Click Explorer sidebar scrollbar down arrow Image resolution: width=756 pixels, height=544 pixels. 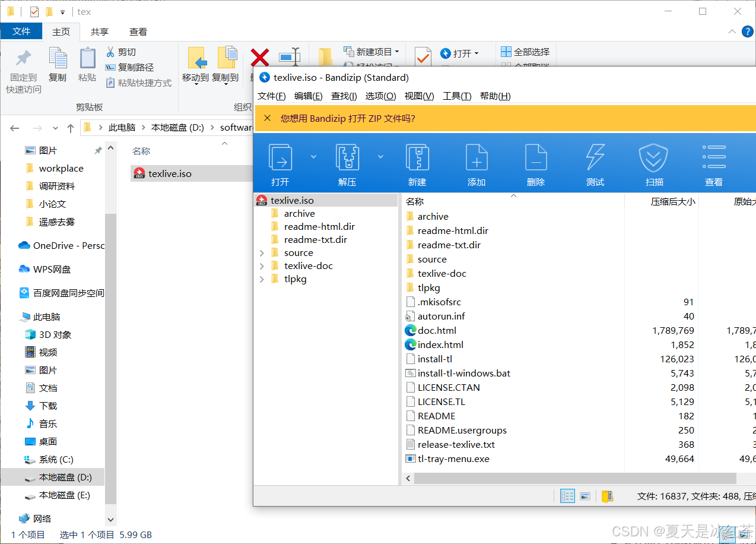pos(110,519)
